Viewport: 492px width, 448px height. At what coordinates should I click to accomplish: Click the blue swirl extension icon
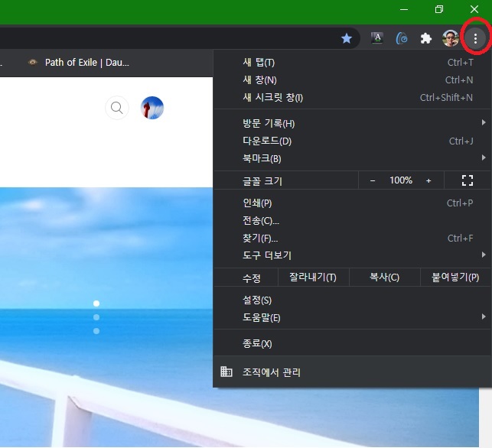coord(402,38)
